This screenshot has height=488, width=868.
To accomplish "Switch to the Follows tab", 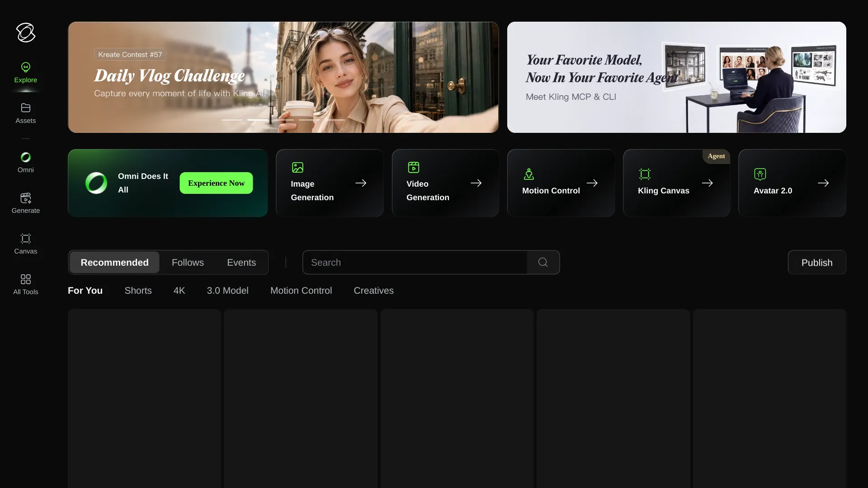I will (188, 263).
